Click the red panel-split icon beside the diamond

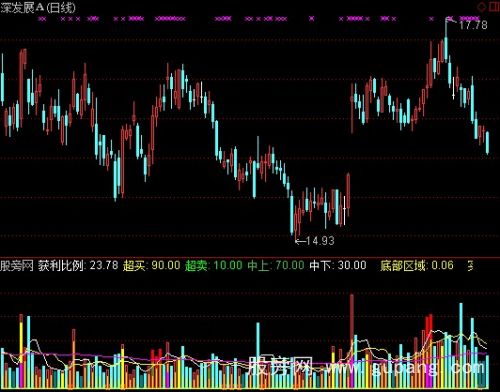[x=494, y=7]
